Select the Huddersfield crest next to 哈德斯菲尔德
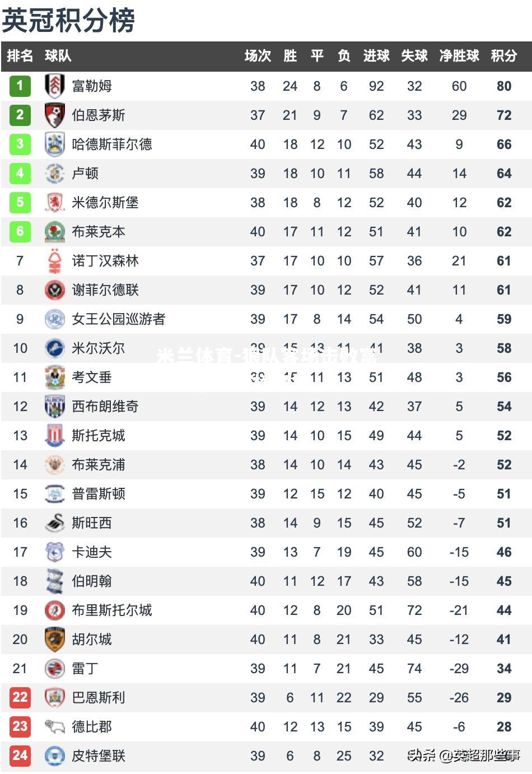Image resolution: width=532 pixels, height=774 pixels. pos(54,144)
